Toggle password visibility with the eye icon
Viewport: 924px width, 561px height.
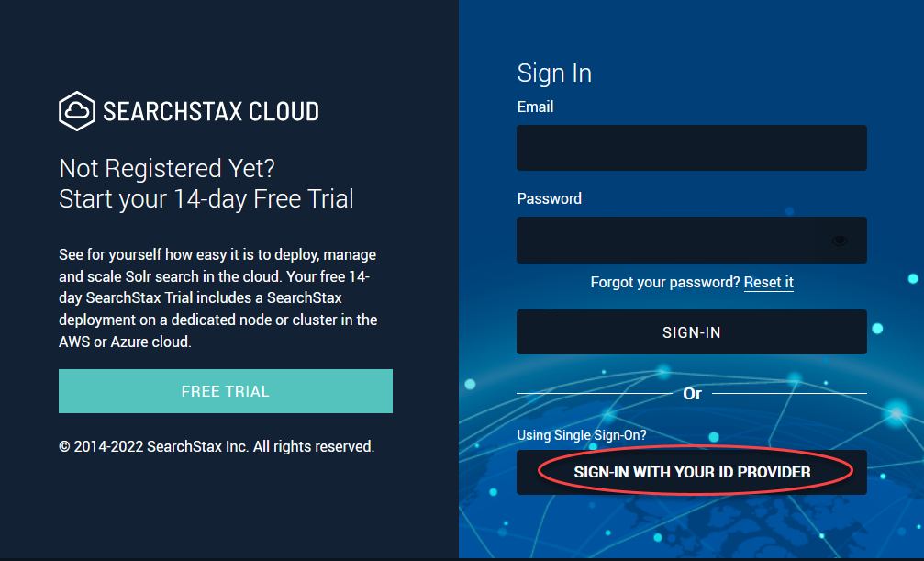tap(840, 241)
